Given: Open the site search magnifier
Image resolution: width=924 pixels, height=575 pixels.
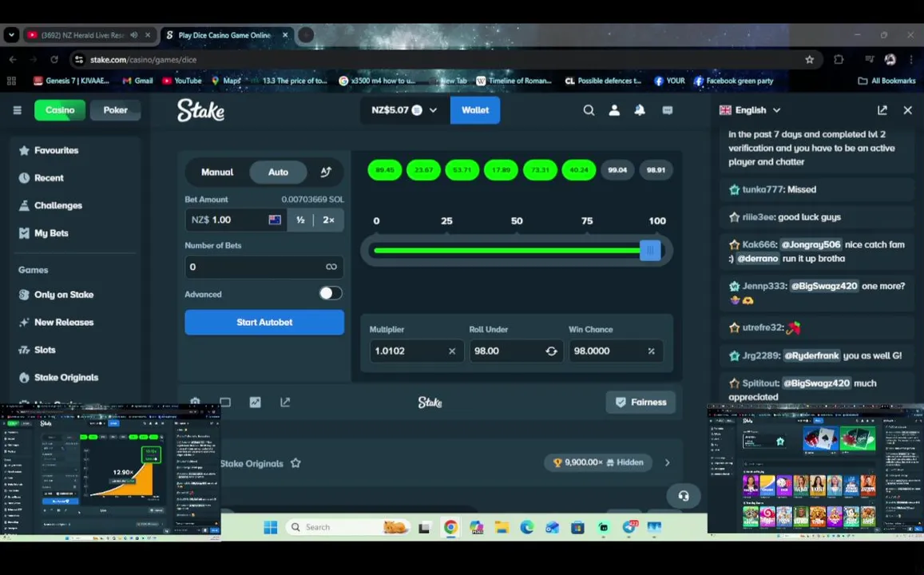Looking at the screenshot, I should pyautogui.click(x=588, y=110).
